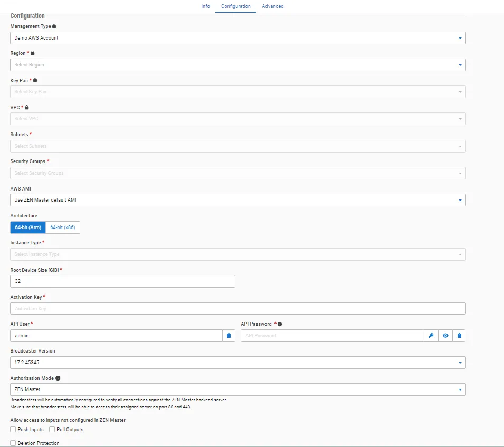This screenshot has width=504, height=447.
Task: Copy API User to clipboard
Action: coord(229,336)
